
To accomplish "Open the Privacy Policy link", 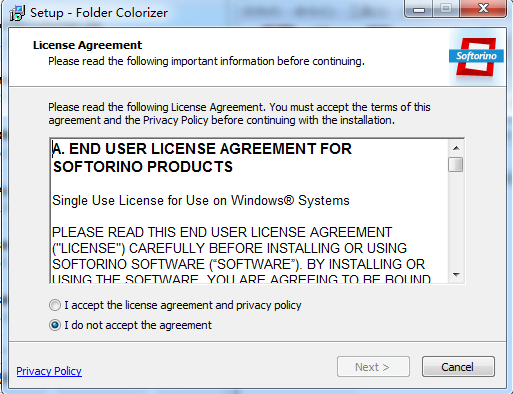I will coord(49,371).
